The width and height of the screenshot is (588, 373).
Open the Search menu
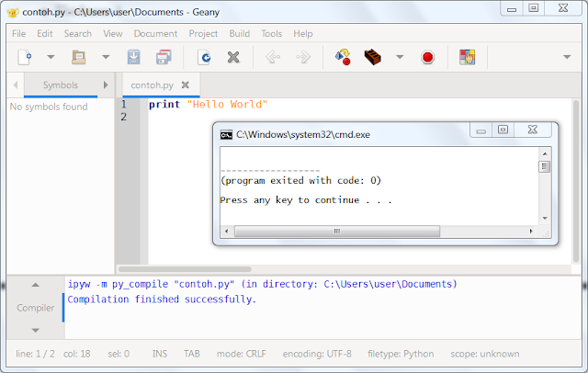(77, 34)
